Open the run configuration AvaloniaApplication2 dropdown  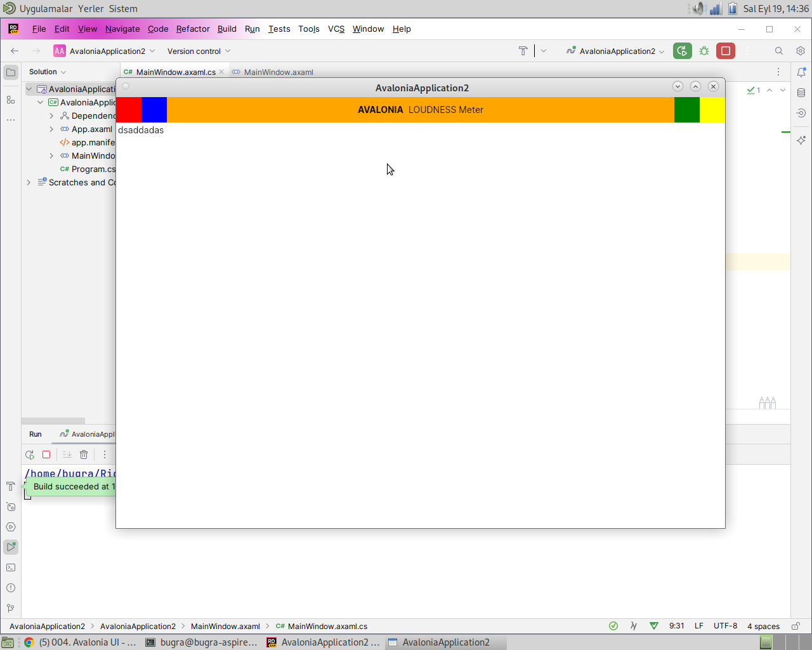tap(615, 51)
